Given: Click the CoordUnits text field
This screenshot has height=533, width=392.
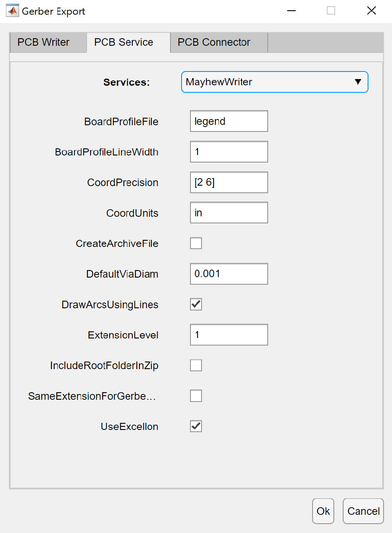Looking at the screenshot, I should [x=229, y=213].
